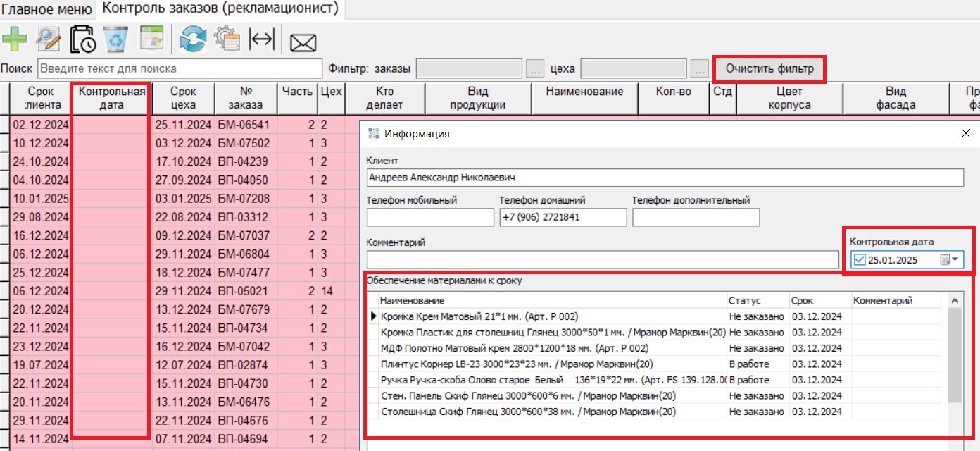Select the Контроль заказов (рекламационист) tab
This screenshot has width=980, height=451.
pyautogui.click(x=220, y=9)
